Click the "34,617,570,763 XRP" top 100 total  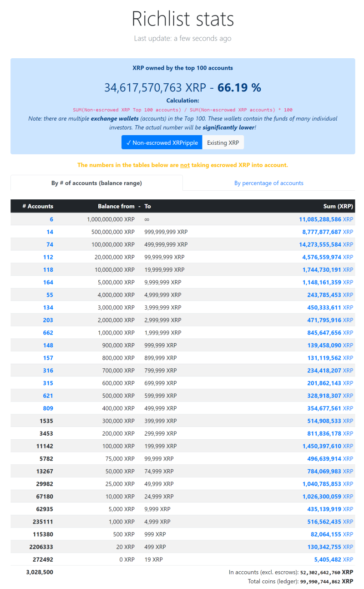155,87
